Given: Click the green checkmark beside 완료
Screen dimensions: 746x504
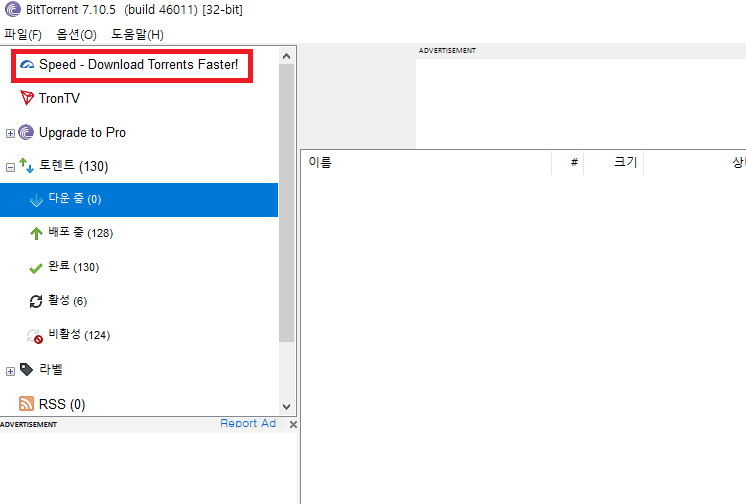Looking at the screenshot, I should point(36,268).
